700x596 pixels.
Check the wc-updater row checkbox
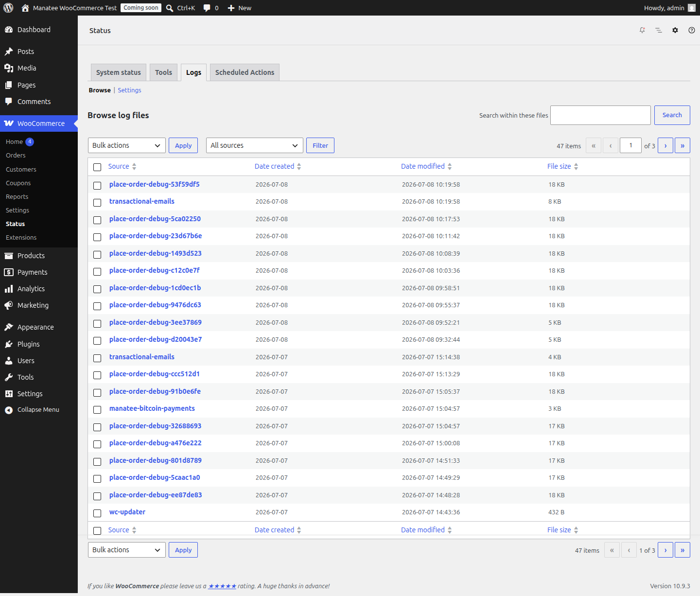pyautogui.click(x=97, y=513)
